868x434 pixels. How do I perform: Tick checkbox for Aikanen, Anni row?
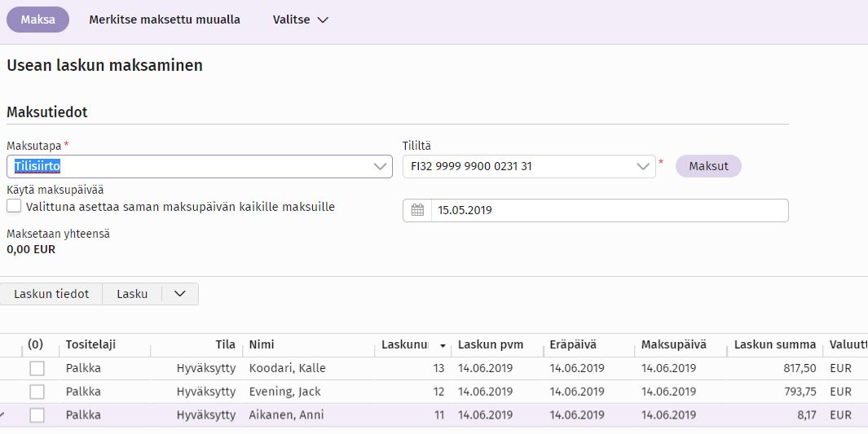(x=37, y=415)
